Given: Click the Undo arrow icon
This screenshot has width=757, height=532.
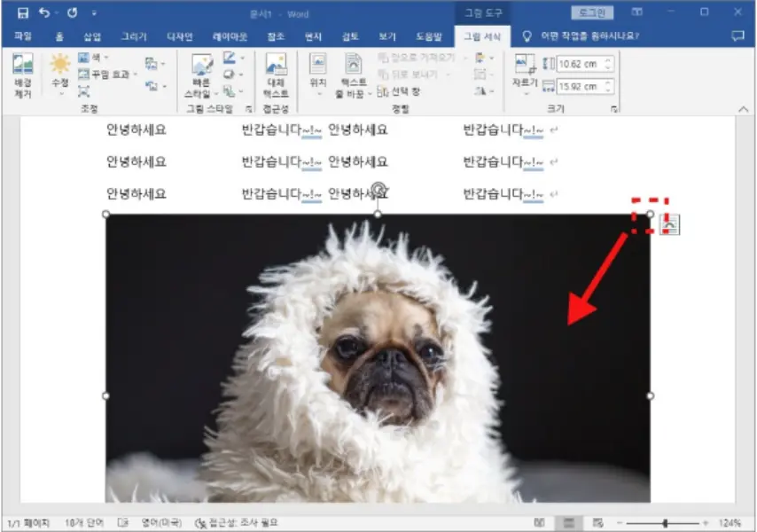Looking at the screenshot, I should click(43, 12).
